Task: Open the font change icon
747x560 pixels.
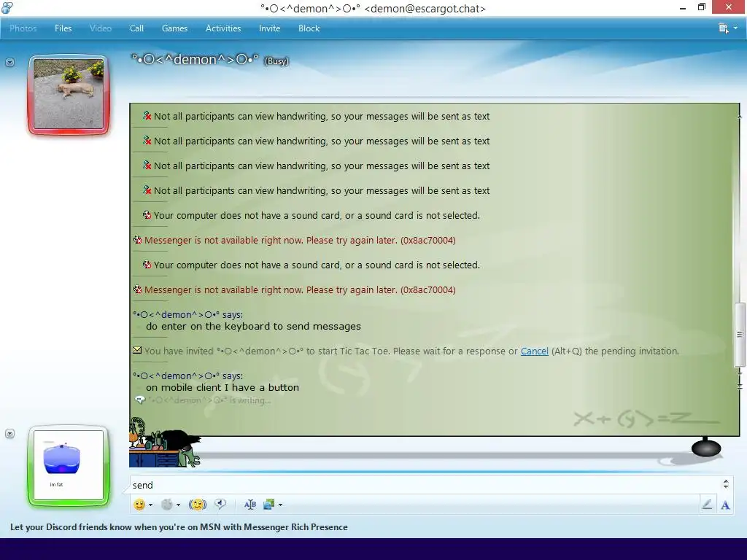Action: click(x=250, y=505)
